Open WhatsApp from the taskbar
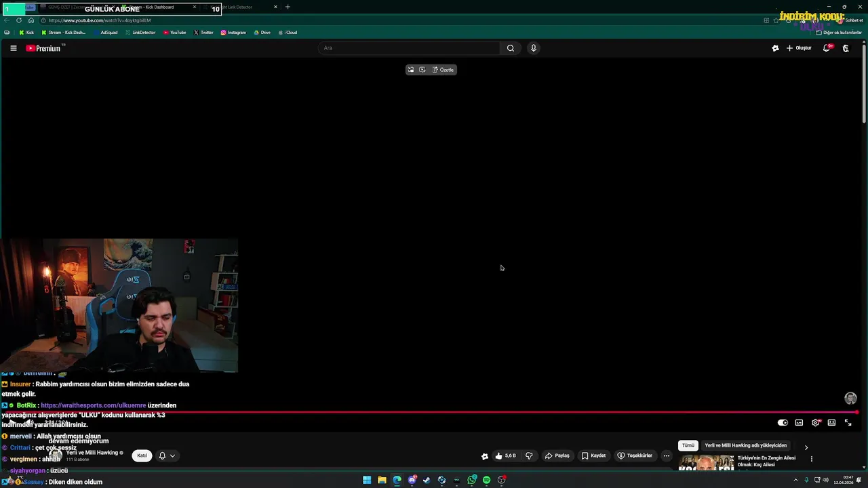Image resolution: width=868 pixels, height=488 pixels. 472,480
